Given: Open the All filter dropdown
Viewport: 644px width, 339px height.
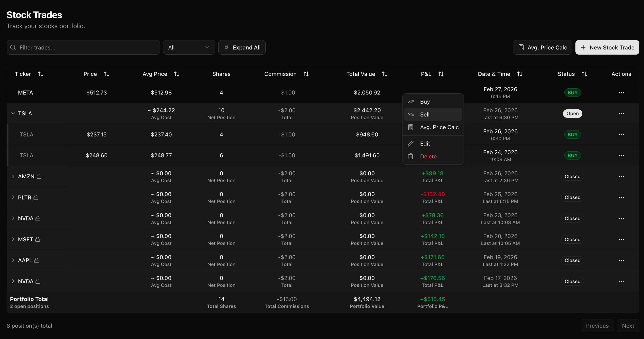Looking at the screenshot, I should 189,47.
